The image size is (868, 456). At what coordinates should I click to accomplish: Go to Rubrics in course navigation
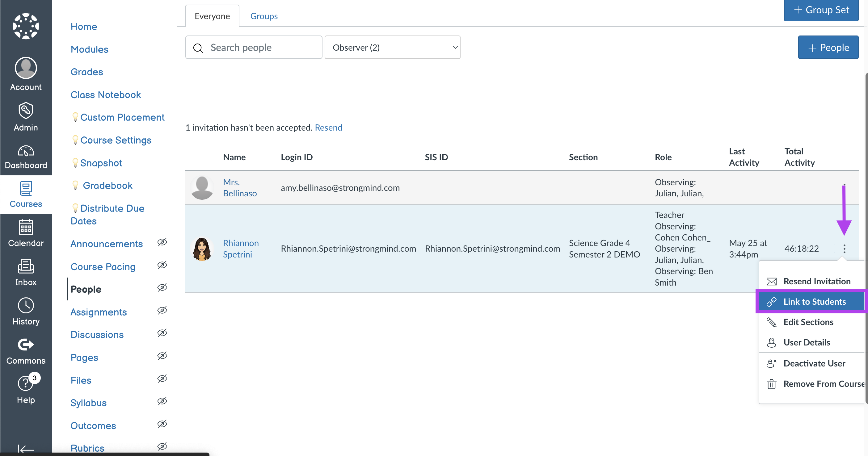click(x=88, y=448)
